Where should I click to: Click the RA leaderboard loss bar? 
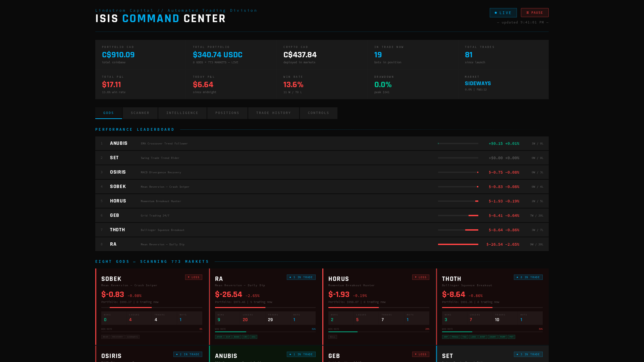click(458, 244)
